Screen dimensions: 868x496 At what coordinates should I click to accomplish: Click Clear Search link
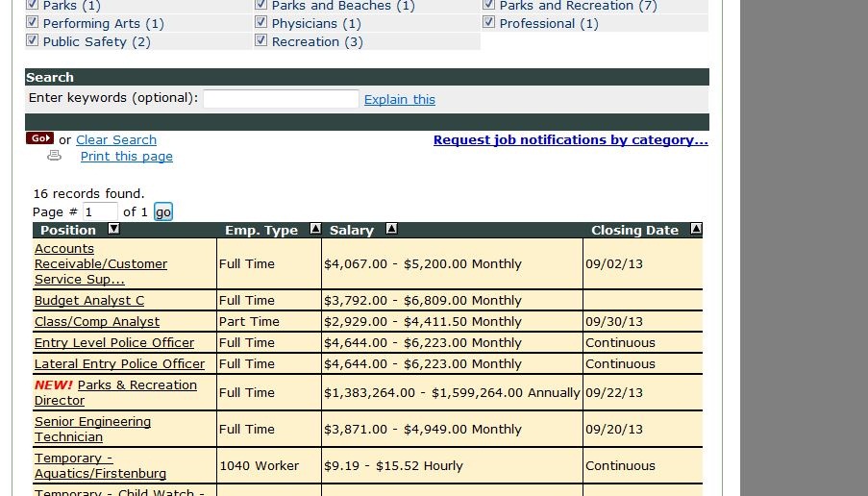(116, 140)
